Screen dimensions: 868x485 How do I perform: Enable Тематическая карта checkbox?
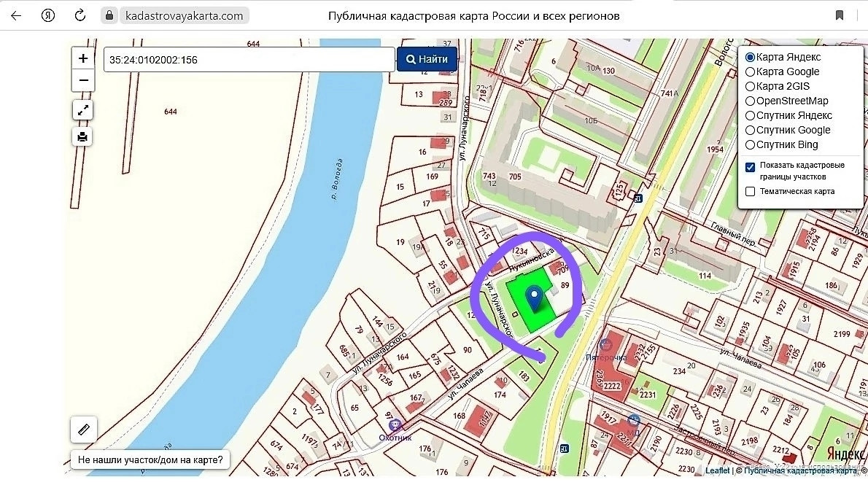750,192
